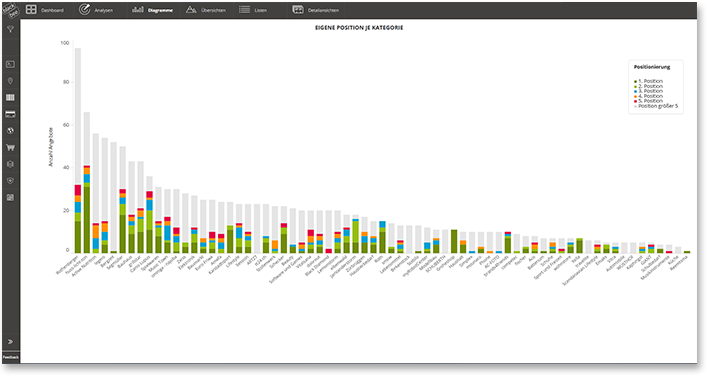Open the grid table sidebar icon
The width and height of the screenshot is (707, 376).
tap(10, 98)
